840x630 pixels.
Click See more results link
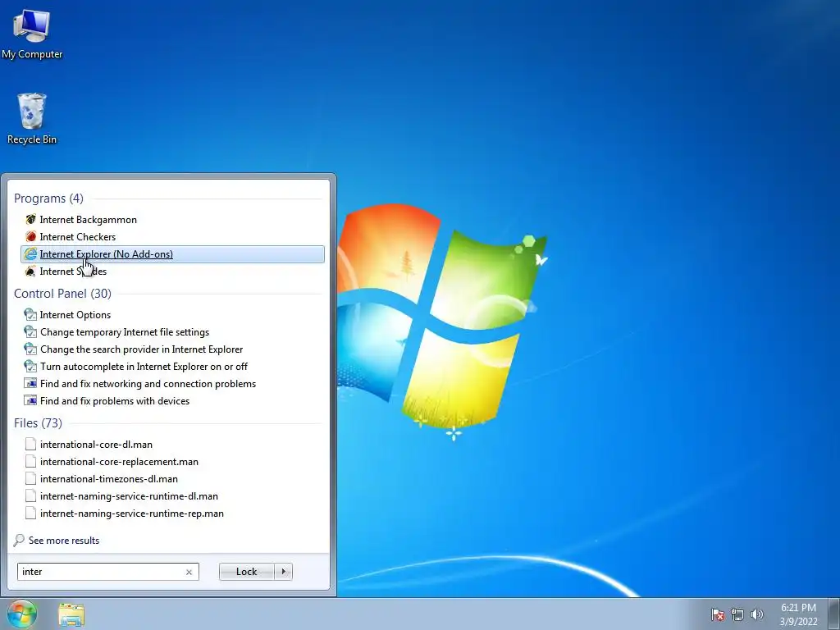(x=64, y=541)
